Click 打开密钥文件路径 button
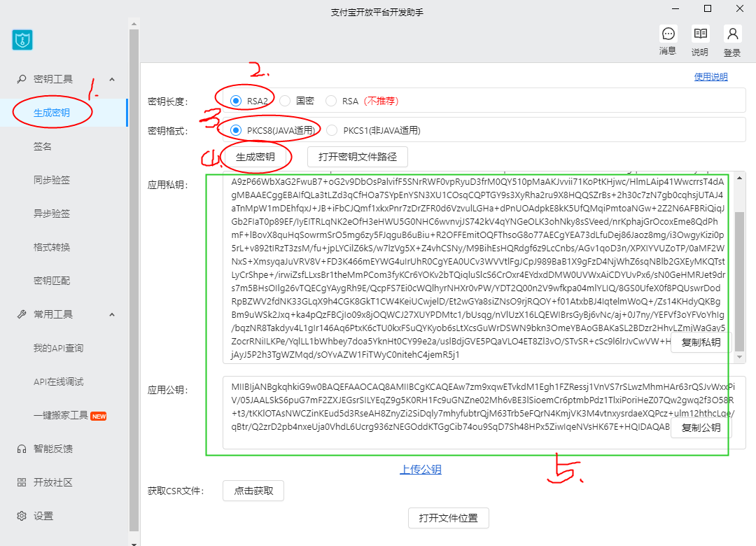The image size is (756, 546). (x=358, y=157)
